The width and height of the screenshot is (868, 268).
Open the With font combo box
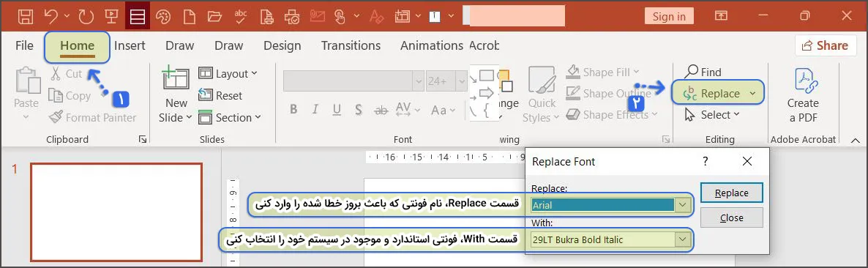pos(610,239)
